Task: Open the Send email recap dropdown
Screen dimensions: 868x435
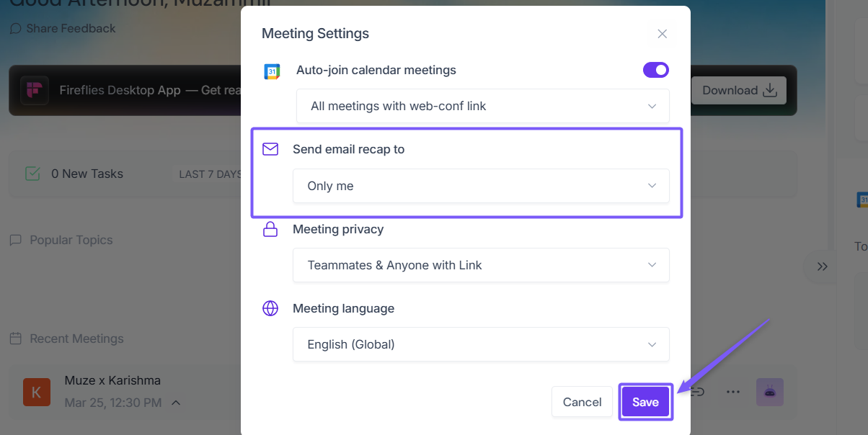Action: (481, 186)
